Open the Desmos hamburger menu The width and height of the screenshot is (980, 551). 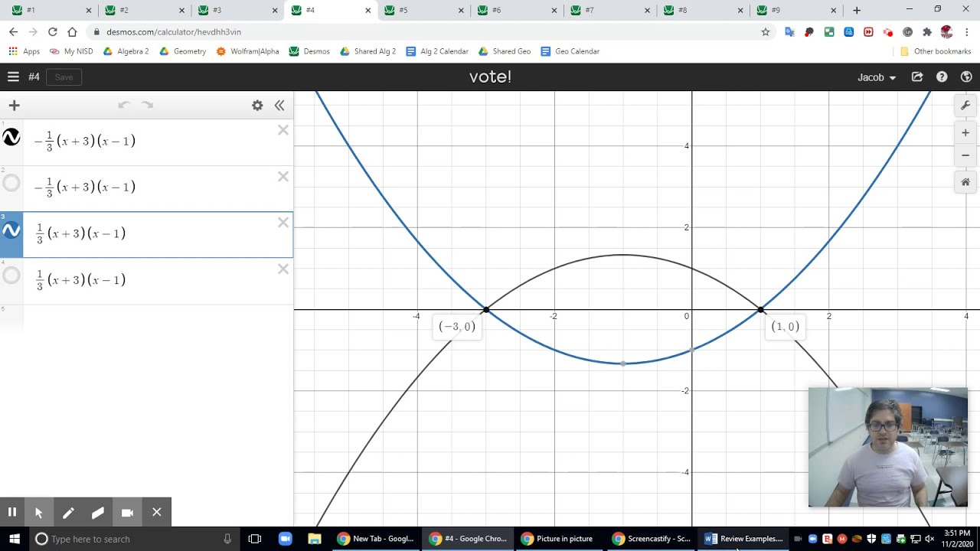coord(13,77)
